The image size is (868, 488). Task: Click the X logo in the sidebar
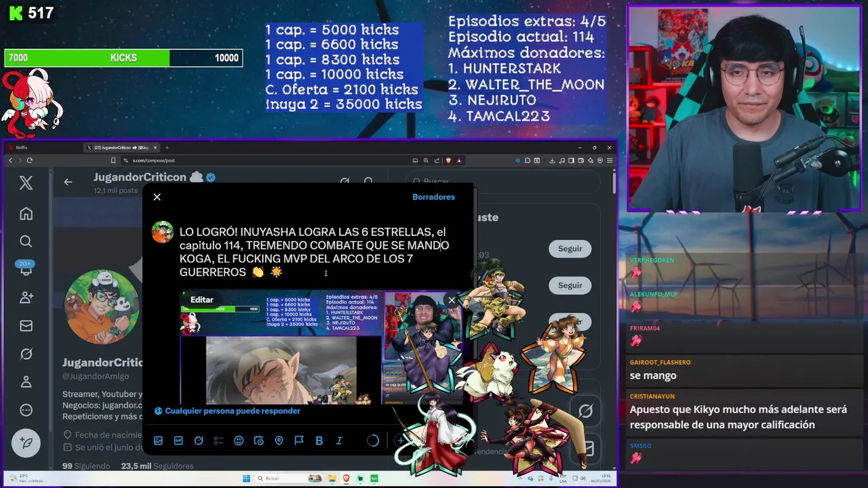coord(26,182)
